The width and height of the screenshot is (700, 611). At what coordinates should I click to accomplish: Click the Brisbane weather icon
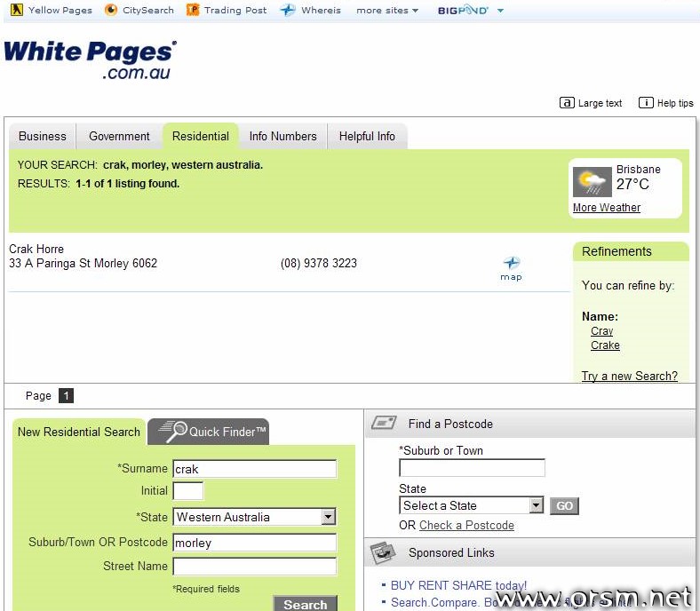tap(592, 182)
